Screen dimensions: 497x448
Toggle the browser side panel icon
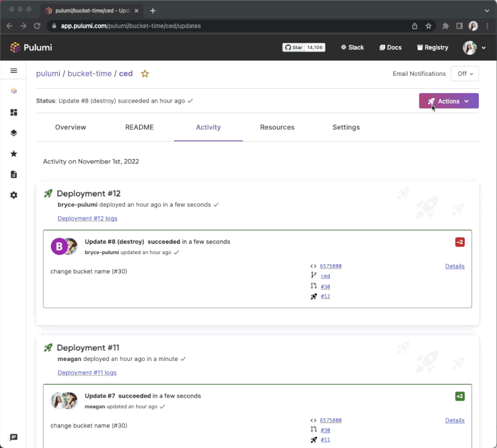click(x=459, y=26)
